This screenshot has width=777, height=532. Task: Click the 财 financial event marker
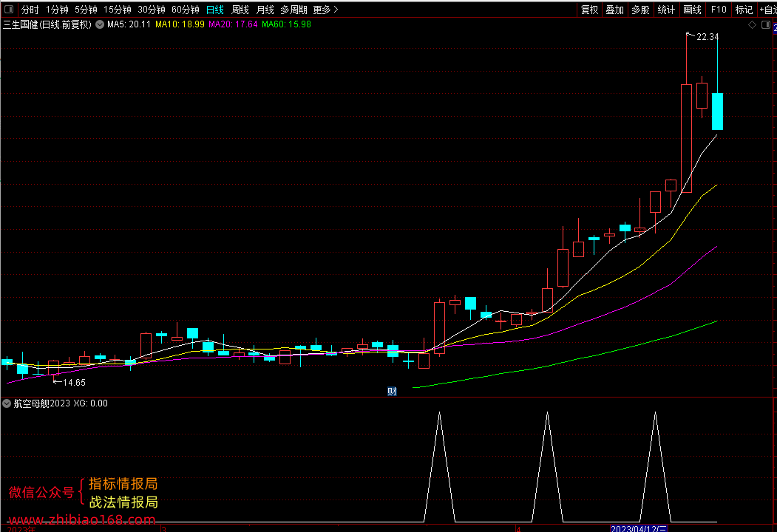[x=392, y=392]
